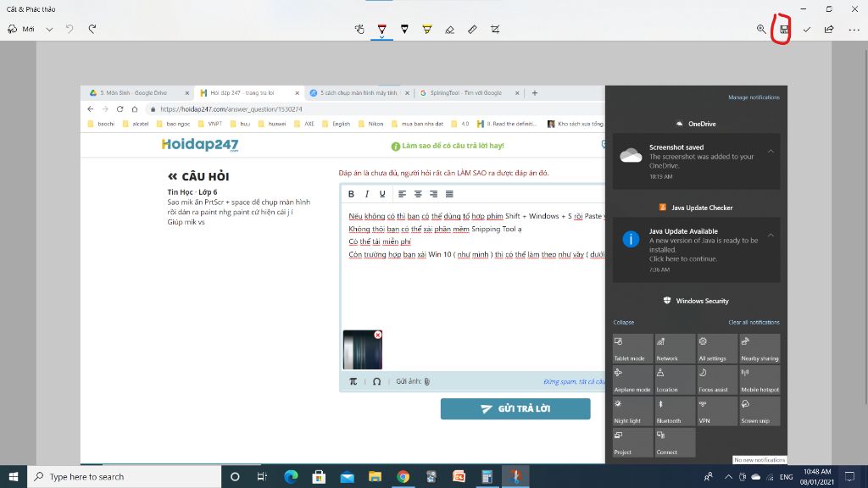This screenshot has width=868, height=488.
Task: Open PowerPoint from the taskbar
Action: (459, 476)
